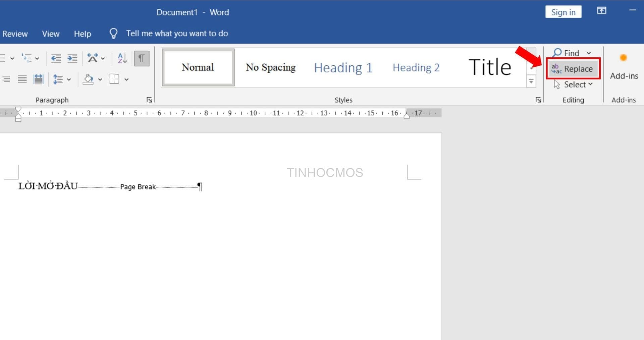Click the Borders grid icon
644x340 pixels.
tap(114, 79)
